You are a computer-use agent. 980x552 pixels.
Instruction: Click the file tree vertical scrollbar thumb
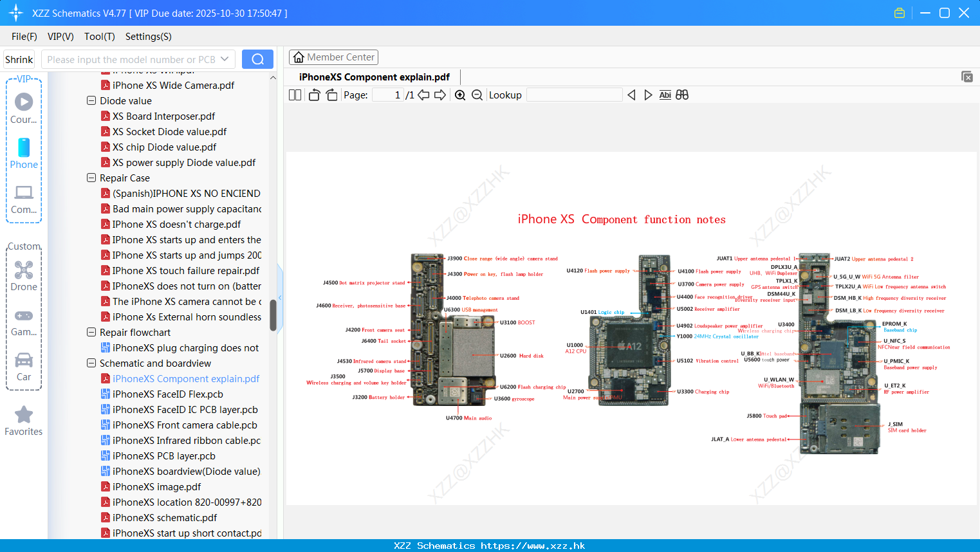[273, 315]
